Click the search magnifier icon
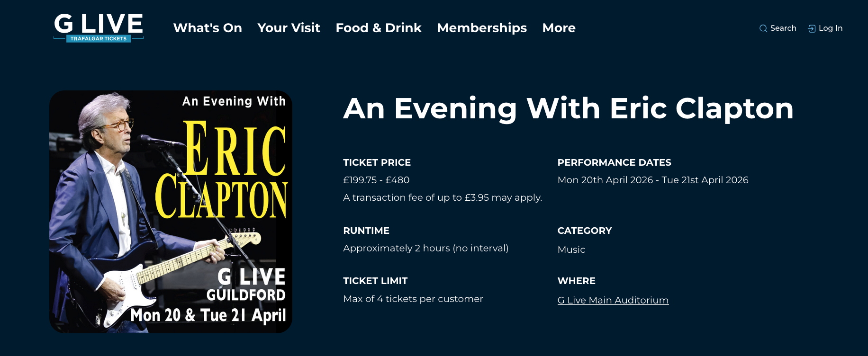Screen dimensions: 868x356 pos(763,28)
